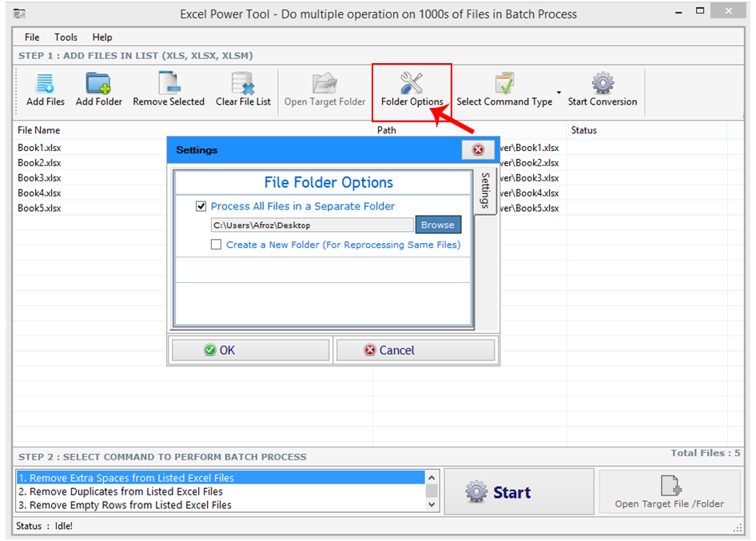Uncheck Process All Files in a Separate Folder
This screenshot has width=756, height=541.
[201, 206]
